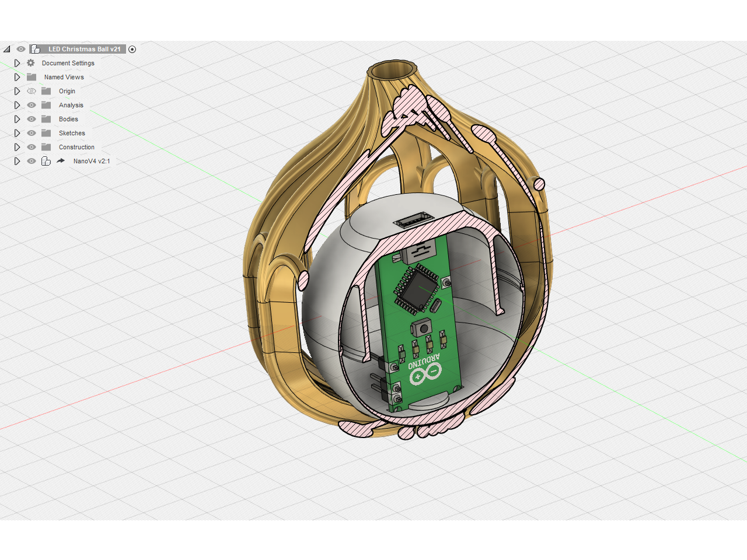Expand the Named Views node
Image resolution: width=747 pixels, height=560 pixels.
[17, 77]
